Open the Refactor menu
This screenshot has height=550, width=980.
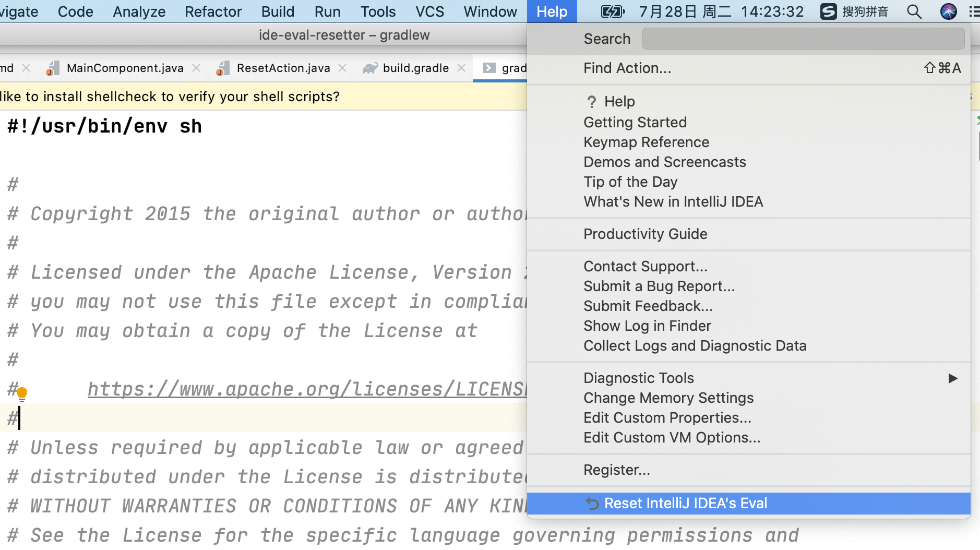[x=213, y=11]
